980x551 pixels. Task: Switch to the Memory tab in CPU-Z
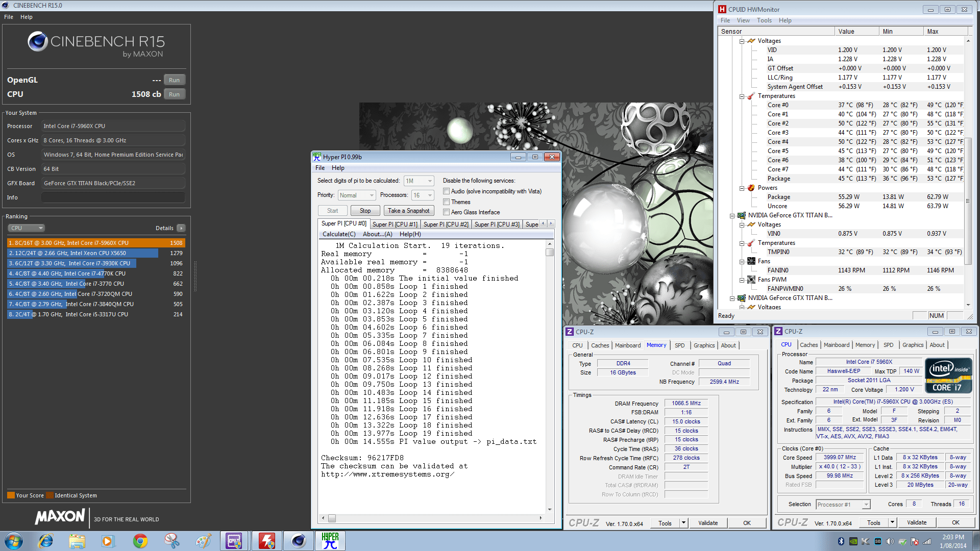tap(656, 345)
